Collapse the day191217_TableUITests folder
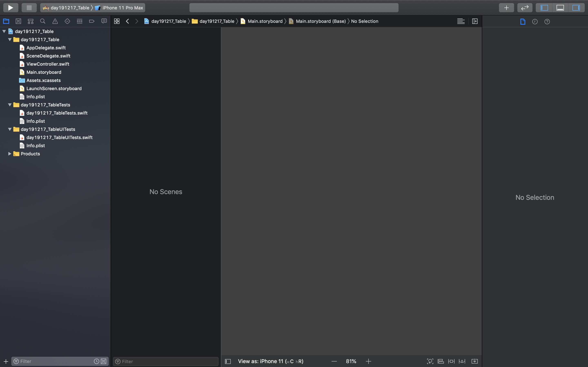The image size is (588, 367). 10,129
